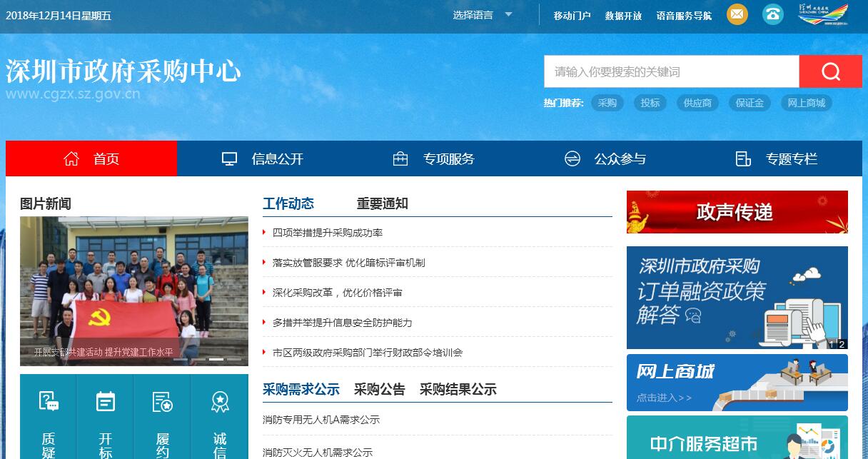Open the 四项举措提升采购成功率 news link
The height and width of the screenshot is (459, 868).
[328, 233]
